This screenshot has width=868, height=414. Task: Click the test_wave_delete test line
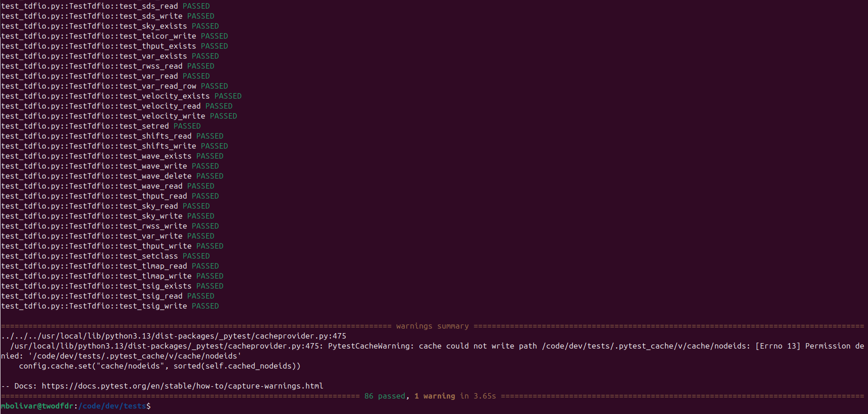point(112,176)
